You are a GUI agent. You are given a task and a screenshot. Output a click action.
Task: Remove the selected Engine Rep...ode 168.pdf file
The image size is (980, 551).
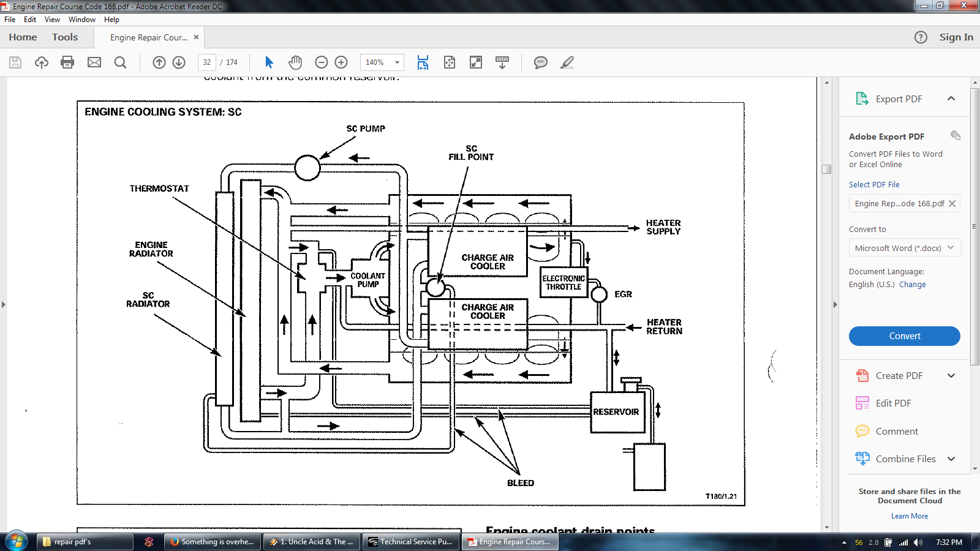pyautogui.click(x=952, y=204)
